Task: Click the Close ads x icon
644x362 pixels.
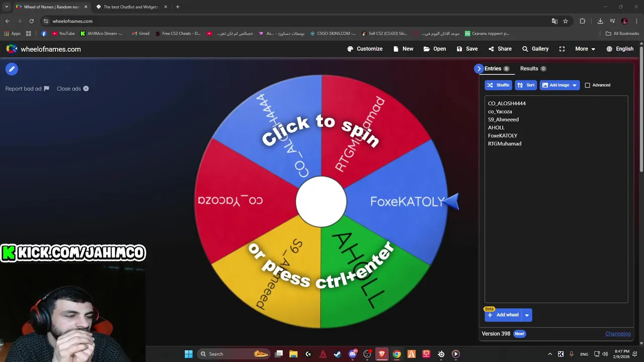Action: [86, 88]
